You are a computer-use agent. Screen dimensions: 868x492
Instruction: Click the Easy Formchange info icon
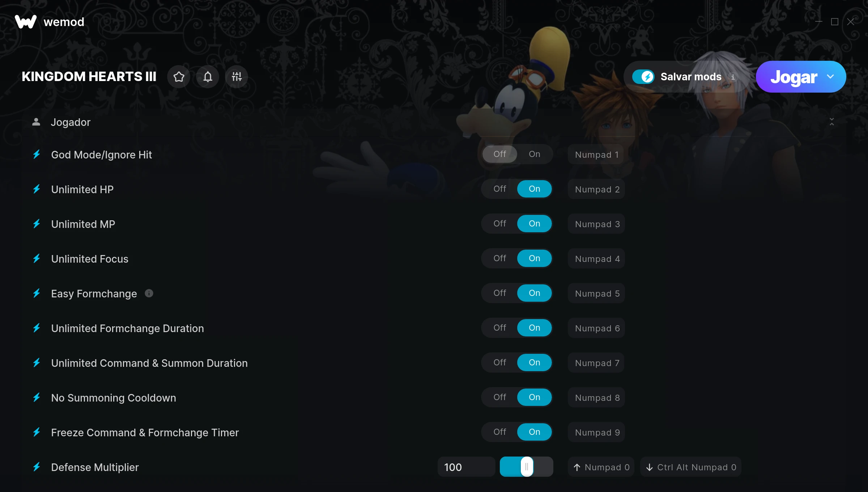[149, 293]
